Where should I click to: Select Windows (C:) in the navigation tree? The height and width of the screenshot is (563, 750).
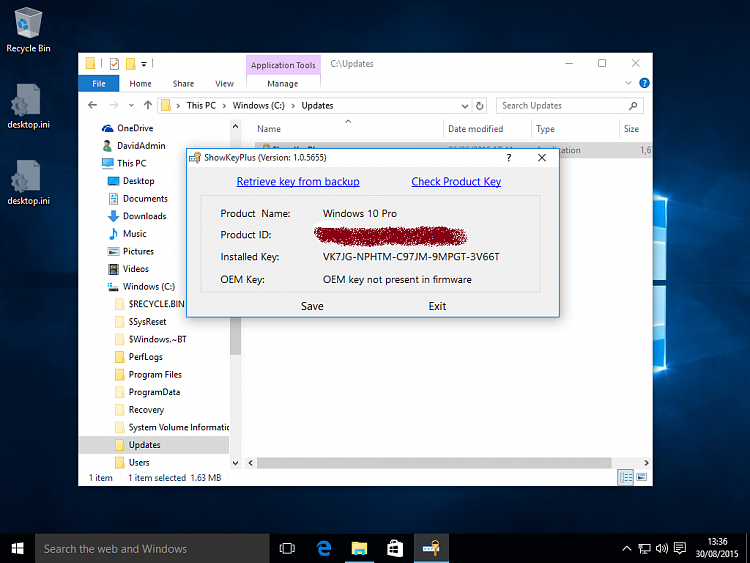(141, 287)
